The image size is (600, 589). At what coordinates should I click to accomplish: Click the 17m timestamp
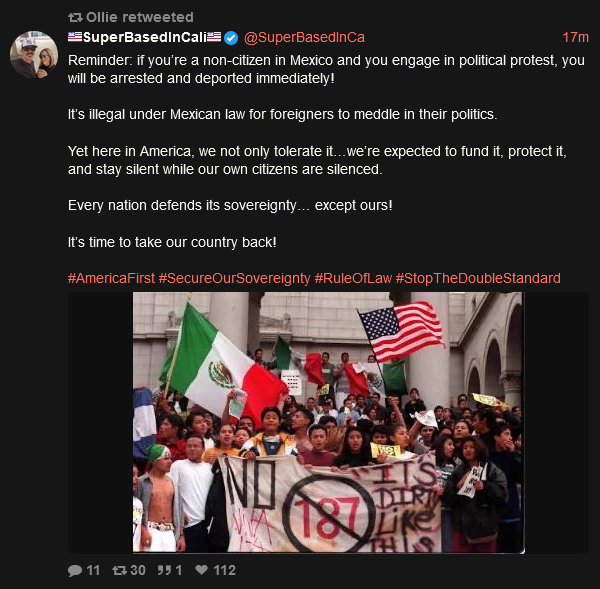coord(575,38)
